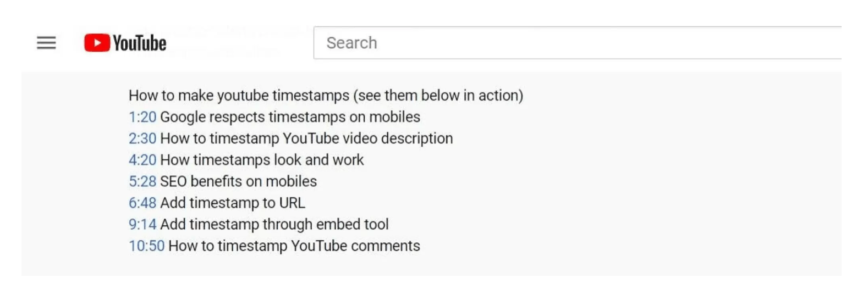This screenshot has width=868, height=289.
Task: Click the 'How to make youtube timestamps' heading line
Action: click(x=239, y=96)
